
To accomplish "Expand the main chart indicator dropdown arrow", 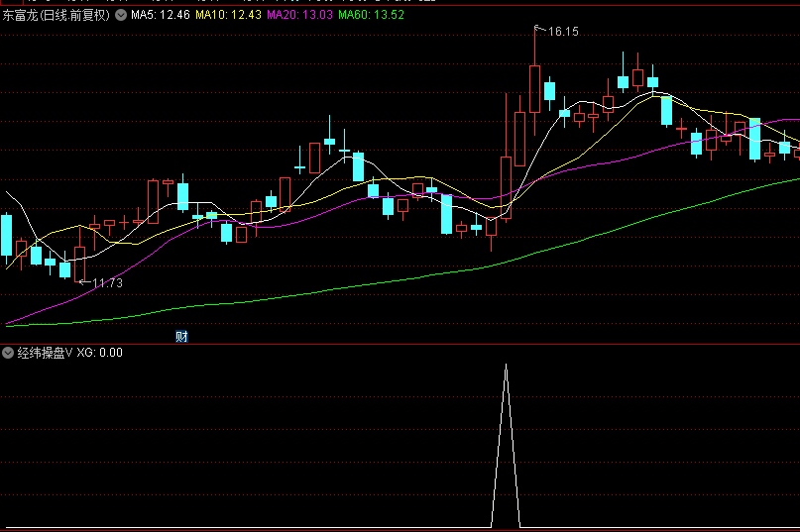I will pos(121,15).
